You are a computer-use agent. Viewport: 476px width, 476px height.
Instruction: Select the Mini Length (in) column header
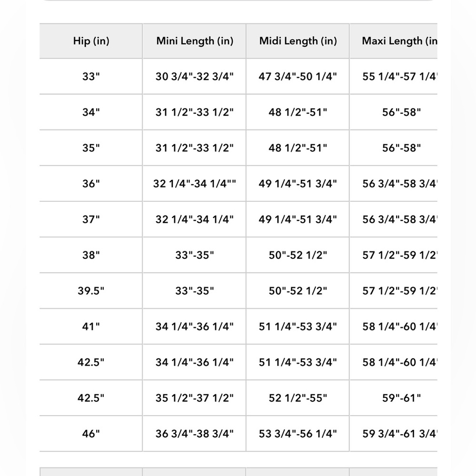coord(195,41)
